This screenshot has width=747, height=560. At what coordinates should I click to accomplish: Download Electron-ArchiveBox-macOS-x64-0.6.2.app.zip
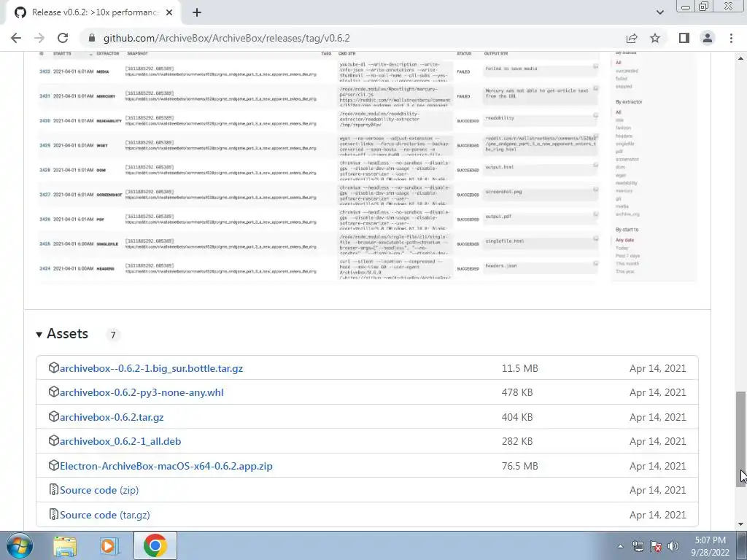(166, 466)
